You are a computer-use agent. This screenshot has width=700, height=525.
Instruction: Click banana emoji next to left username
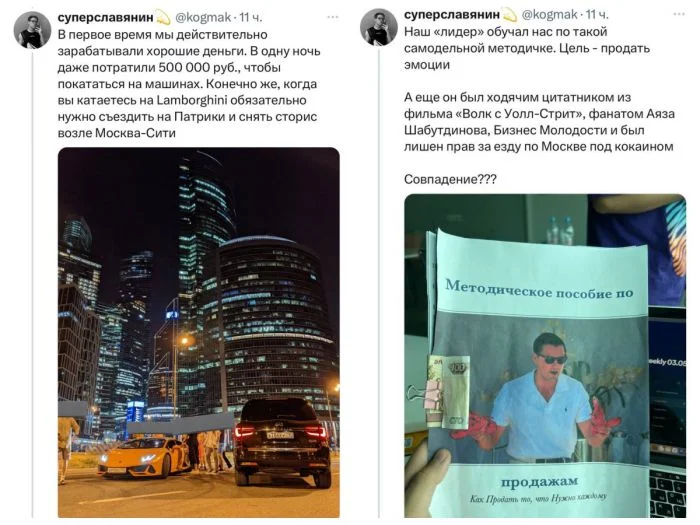(162, 18)
